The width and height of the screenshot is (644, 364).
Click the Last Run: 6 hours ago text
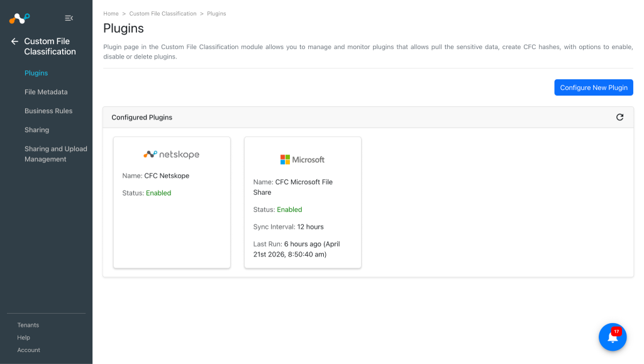coord(297,249)
